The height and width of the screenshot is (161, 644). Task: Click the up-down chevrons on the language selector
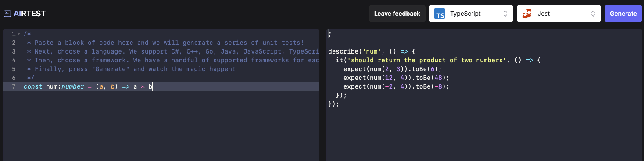[505, 14]
